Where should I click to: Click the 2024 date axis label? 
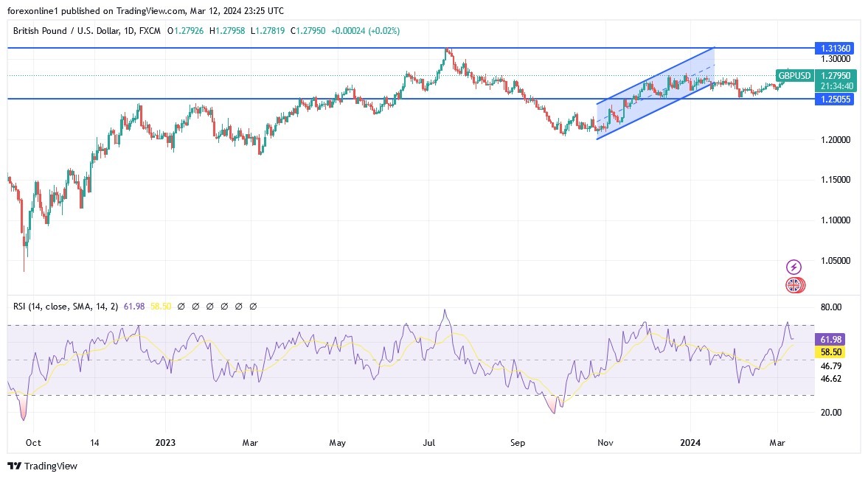click(x=690, y=442)
